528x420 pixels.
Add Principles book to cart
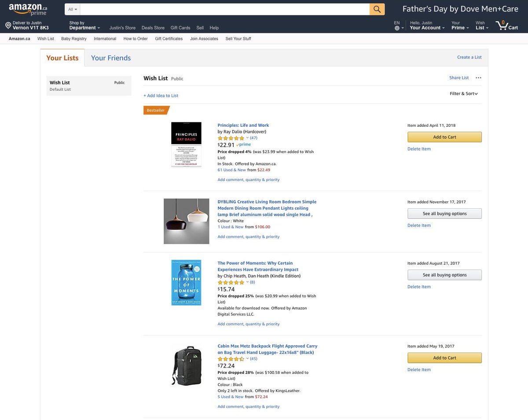(444, 137)
